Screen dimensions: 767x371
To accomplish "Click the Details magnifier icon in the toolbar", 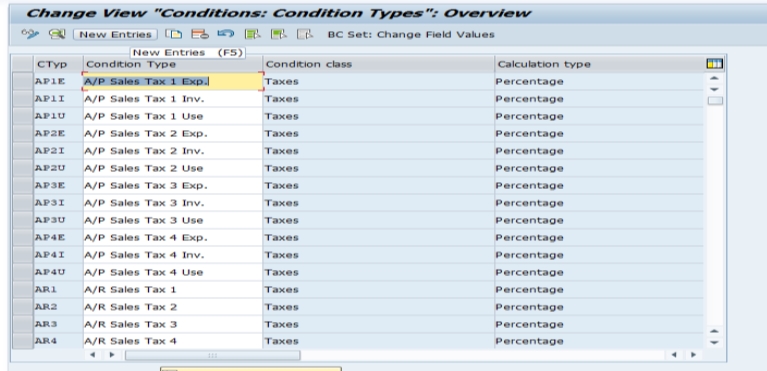I will coord(57,34).
